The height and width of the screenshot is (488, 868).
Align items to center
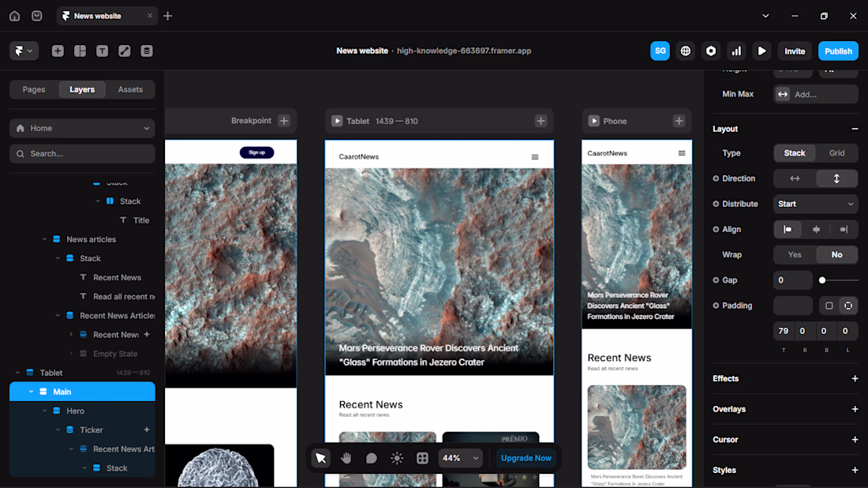point(816,229)
